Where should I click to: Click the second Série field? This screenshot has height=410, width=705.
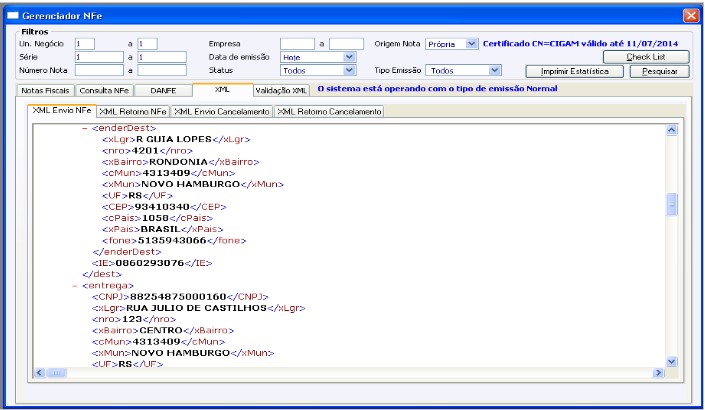tap(162, 57)
